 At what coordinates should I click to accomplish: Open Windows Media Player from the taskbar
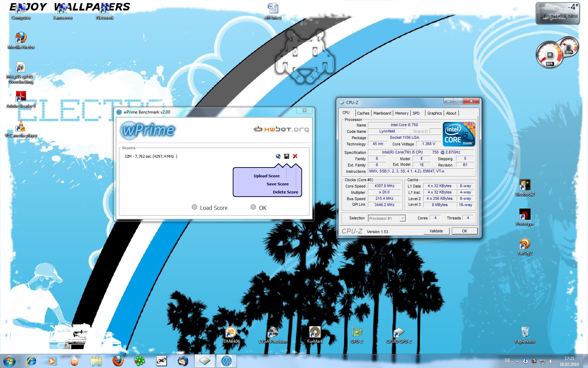[x=52, y=361]
